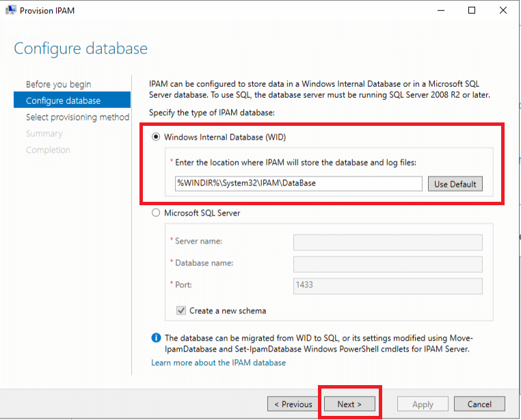The height and width of the screenshot is (420, 521).
Task: Click the Port field showing 1433
Action: [388, 286]
